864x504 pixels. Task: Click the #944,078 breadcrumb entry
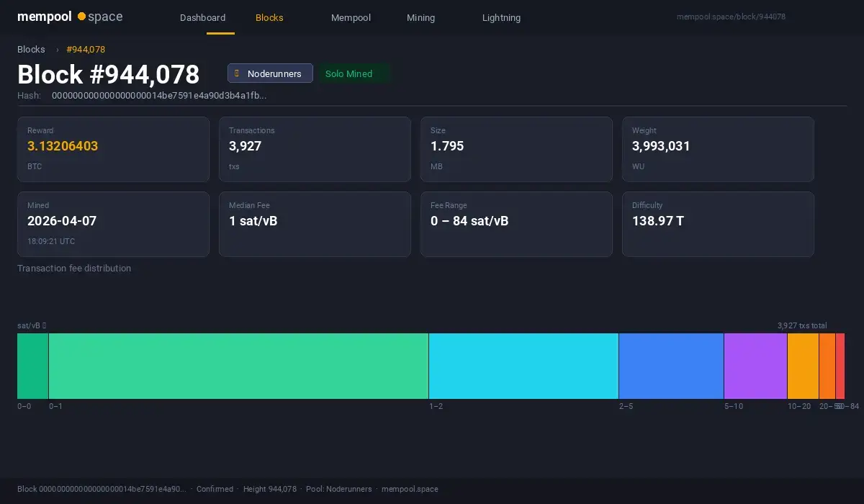click(86, 49)
